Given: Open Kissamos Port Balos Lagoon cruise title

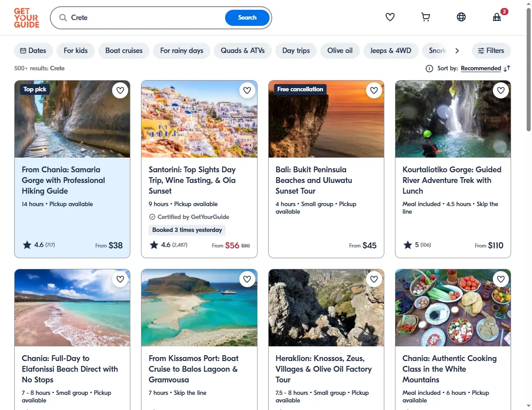Looking at the screenshot, I should point(193,369).
